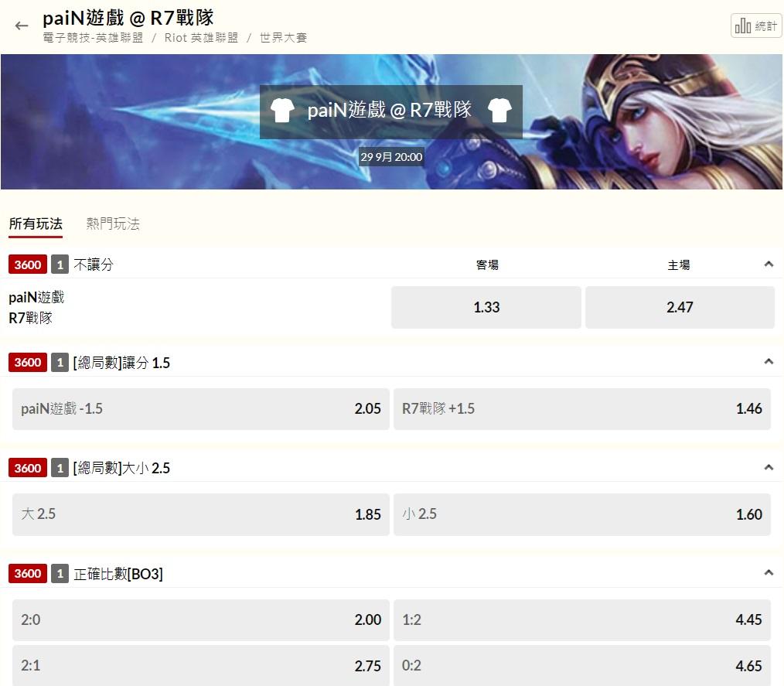Choose 大 2.5 over option at 1.85
784x686 pixels.
200,514
